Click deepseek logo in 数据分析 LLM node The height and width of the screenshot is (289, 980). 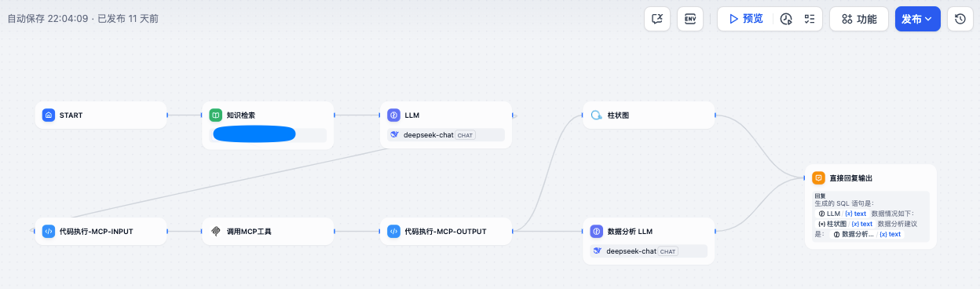[598, 251]
